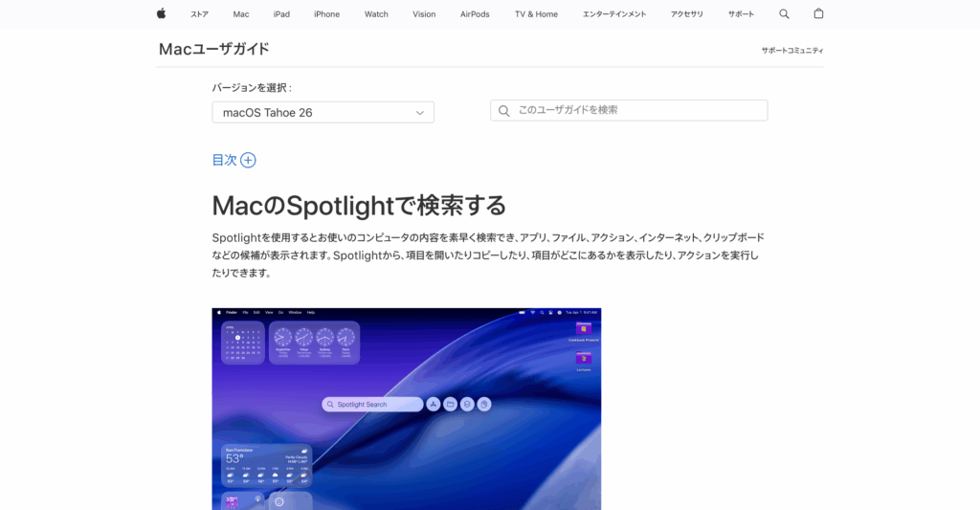Open the ストア menu item
This screenshot has height=510, width=980.
(199, 14)
